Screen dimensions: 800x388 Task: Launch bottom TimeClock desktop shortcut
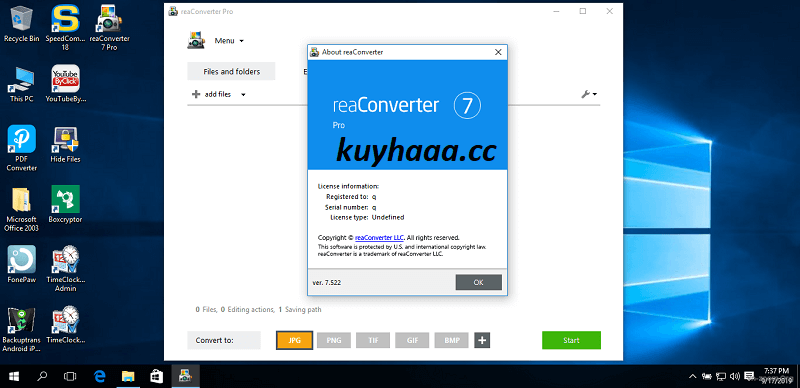[x=65, y=325]
